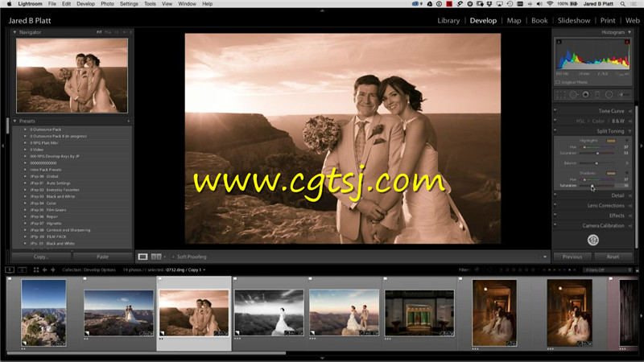Toggle Split Toning panel switch
This screenshot has width=644, height=362.
click(x=555, y=131)
